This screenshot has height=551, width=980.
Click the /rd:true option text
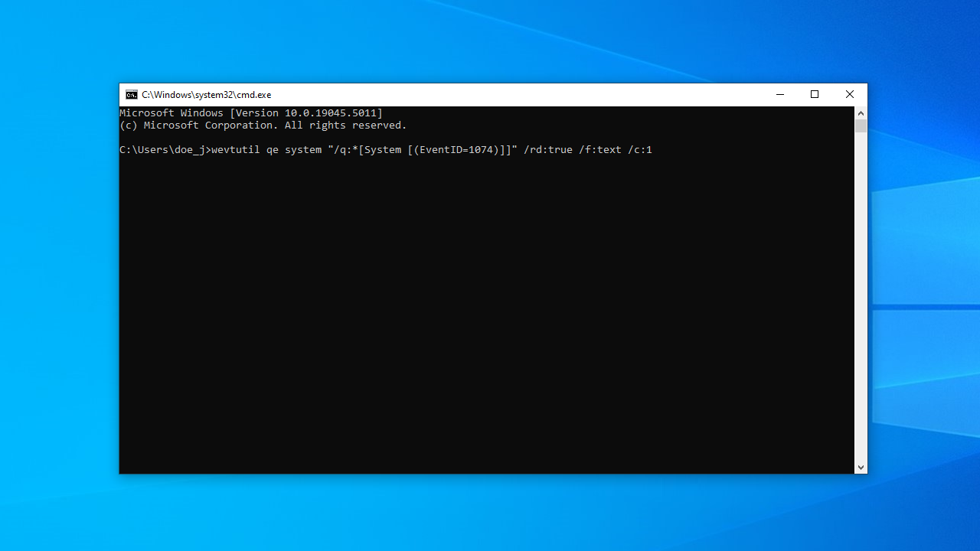tap(548, 150)
